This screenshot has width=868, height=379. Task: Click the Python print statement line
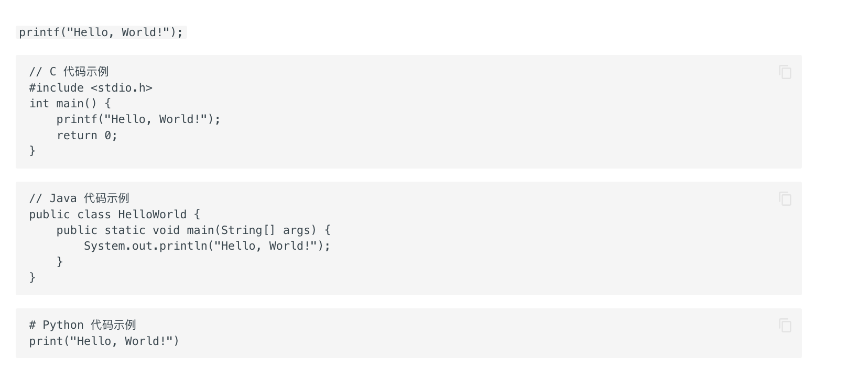click(x=104, y=341)
